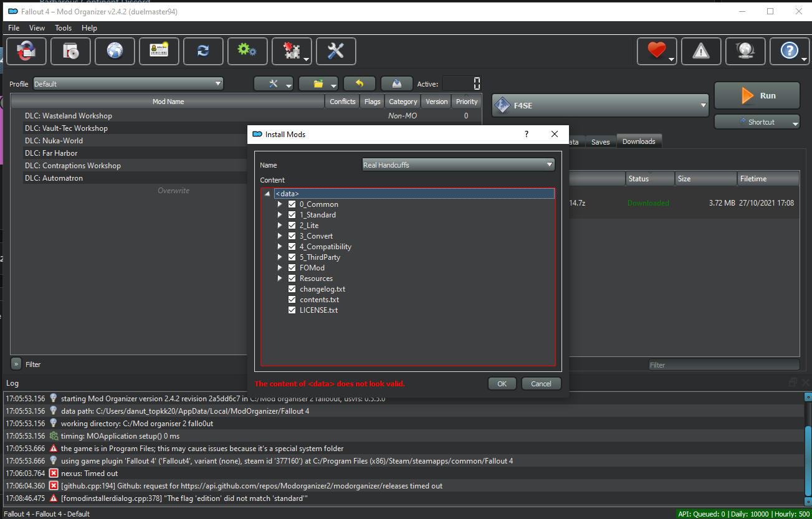This screenshot has height=519, width=812.
Task: Open the Help menu
Action: coord(90,28)
